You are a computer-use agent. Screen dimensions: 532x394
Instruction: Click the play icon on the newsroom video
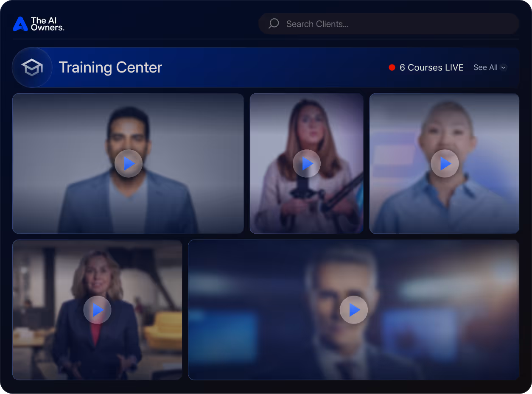tap(354, 310)
